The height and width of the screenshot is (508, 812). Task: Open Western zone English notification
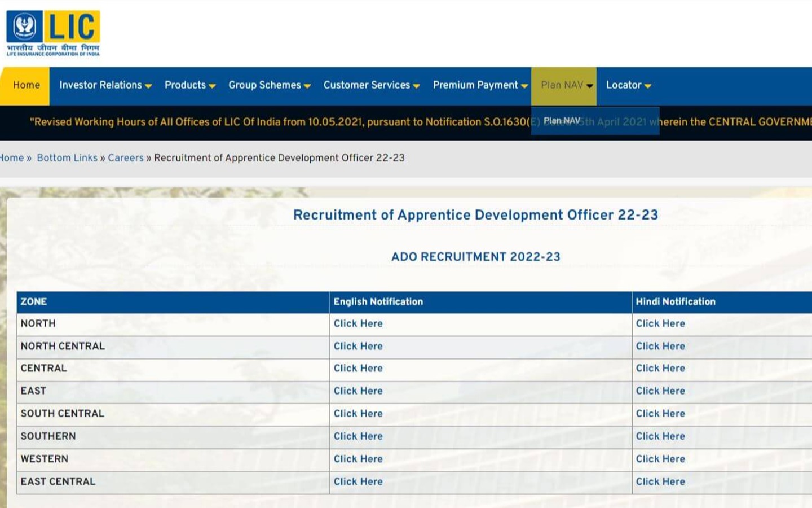pos(358,459)
